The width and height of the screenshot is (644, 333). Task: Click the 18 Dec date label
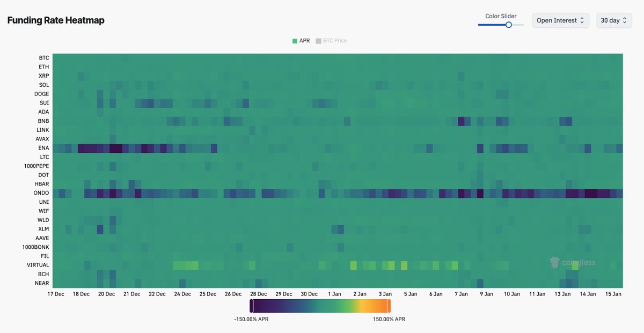(81, 294)
